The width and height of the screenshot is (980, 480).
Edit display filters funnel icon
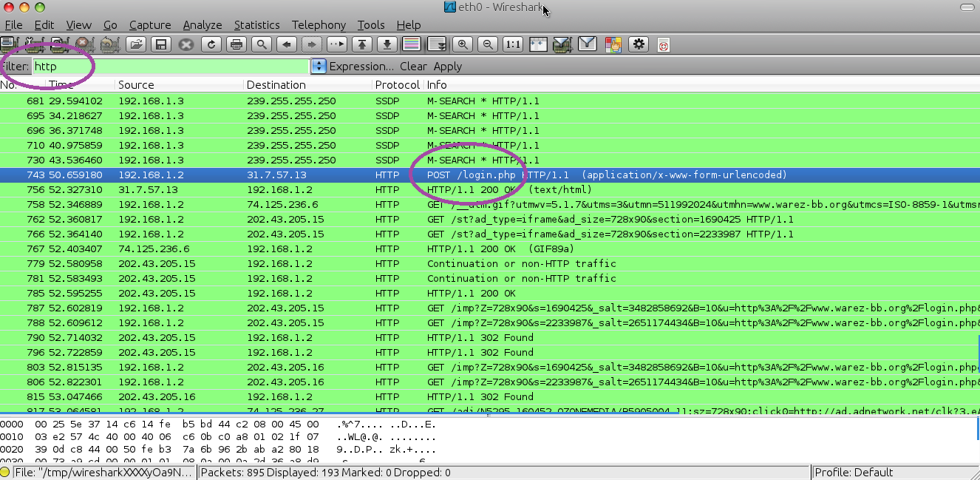point(588,44)
